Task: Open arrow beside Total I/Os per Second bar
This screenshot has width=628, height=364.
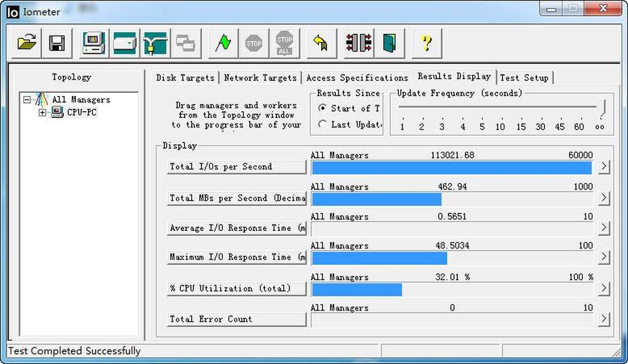Action: 604,166
